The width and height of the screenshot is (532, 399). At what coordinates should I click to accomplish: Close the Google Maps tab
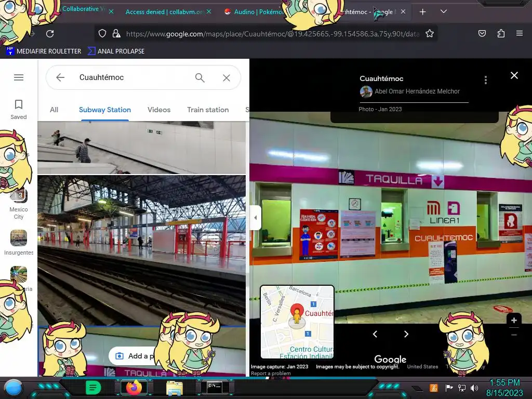click(403, 11)
